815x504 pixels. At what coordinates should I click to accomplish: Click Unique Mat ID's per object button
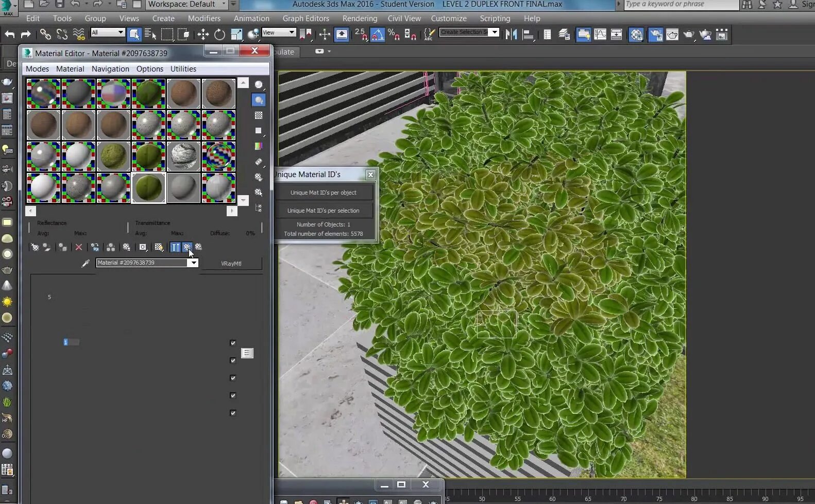(x=323, y=193)
